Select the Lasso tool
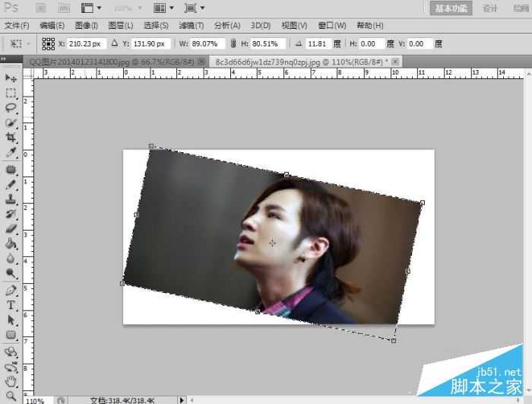The image size is (532, 404). point(11,108)
